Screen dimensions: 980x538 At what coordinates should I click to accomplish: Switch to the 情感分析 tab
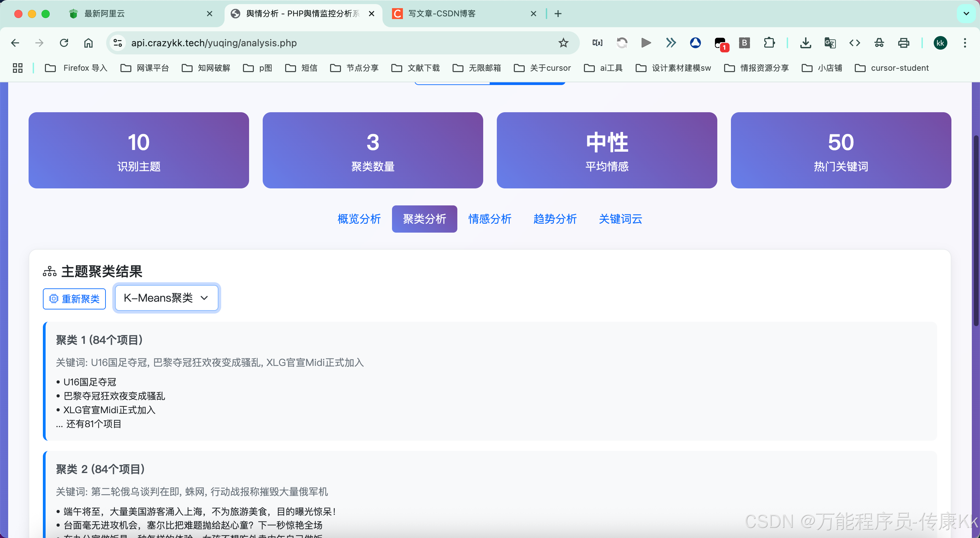pyautogui.click(x=490, y=219)
